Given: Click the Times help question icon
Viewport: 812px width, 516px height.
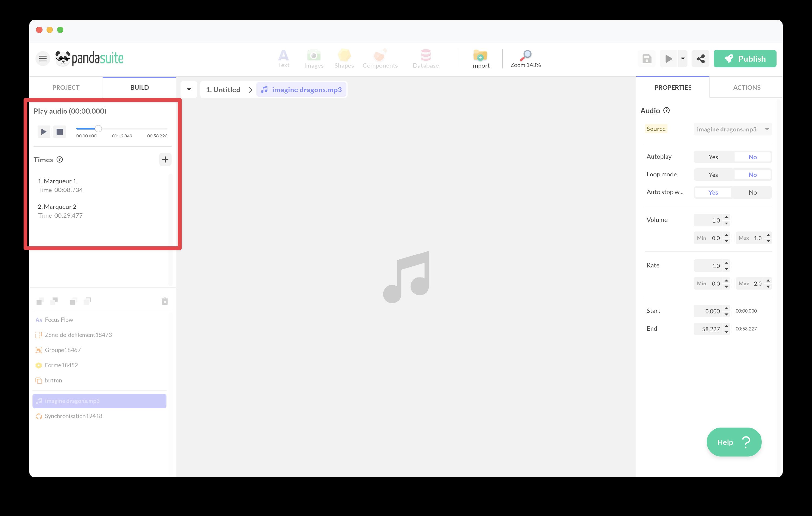Looking at the screenshot, I should [60, 159].
